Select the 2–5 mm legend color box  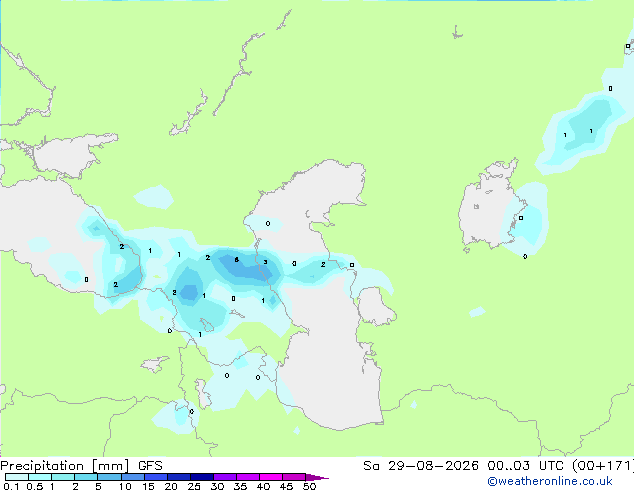[86, 477]
